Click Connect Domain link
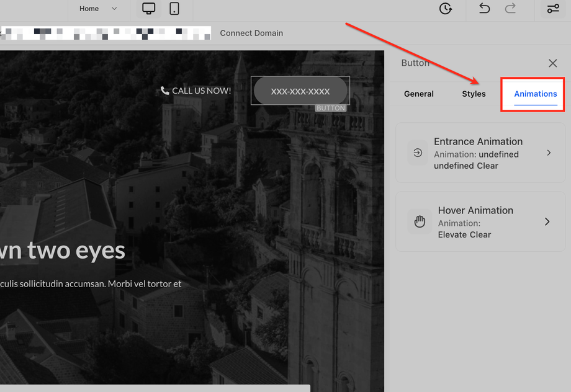 (x=251, y=33)
